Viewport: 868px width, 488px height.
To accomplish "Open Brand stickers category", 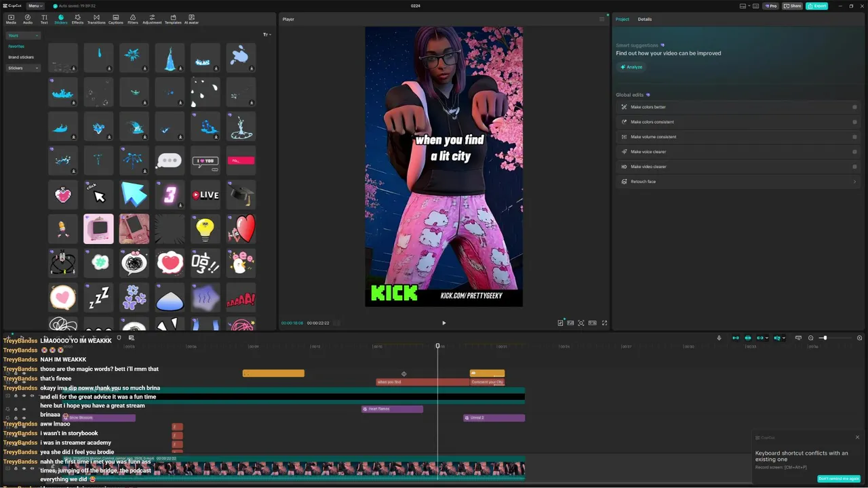I will click(x=21, y=57).
